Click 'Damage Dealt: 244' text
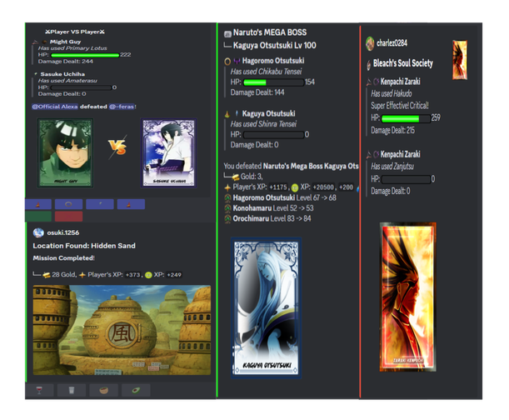The height and width of the screenshot is (420, 509). tap(65, 62)
